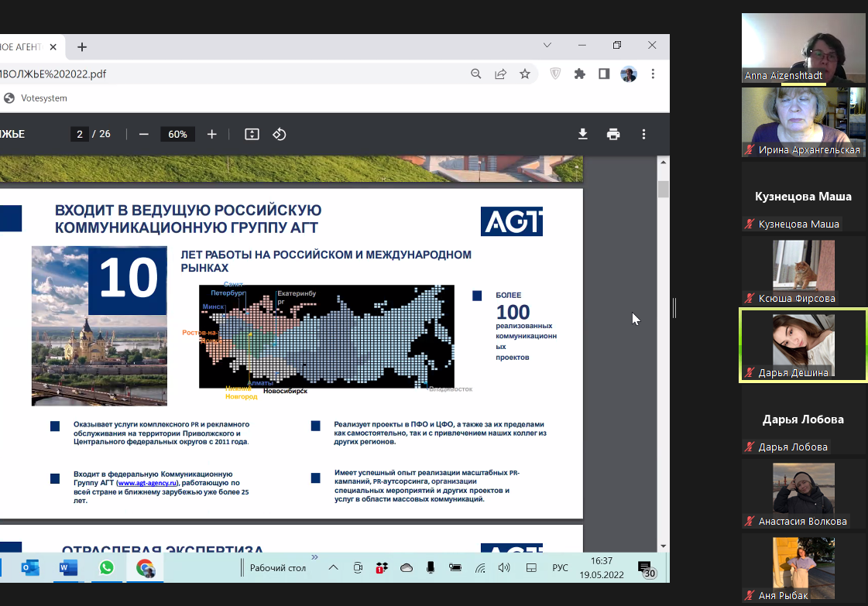The height and width of the screenshot is (606, 868).
Task: Click PDF scrollbar up arrow
Action: coord(663,163)
